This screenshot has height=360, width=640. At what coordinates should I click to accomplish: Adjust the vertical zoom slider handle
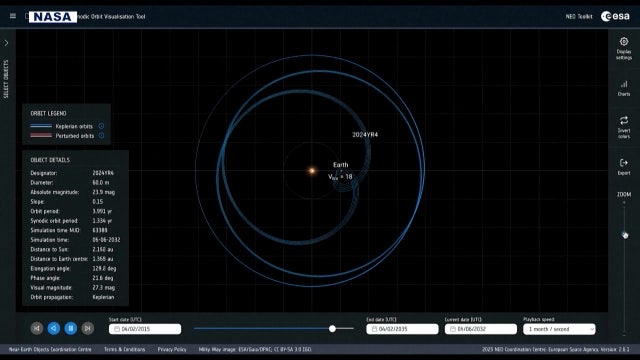tap(625, 235)
